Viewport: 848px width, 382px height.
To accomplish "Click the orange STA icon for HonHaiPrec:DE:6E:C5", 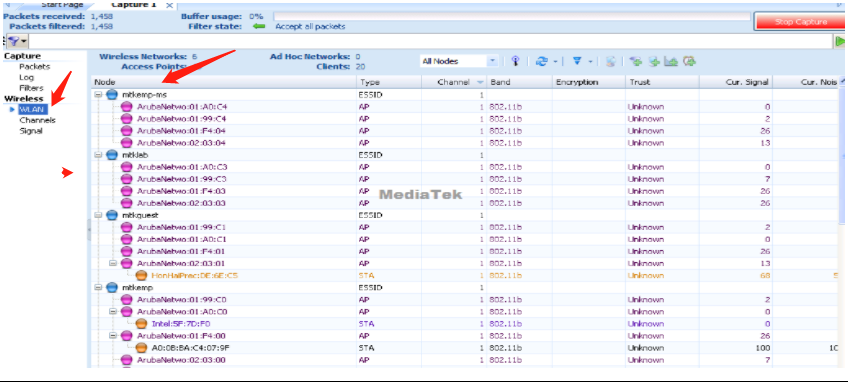I will (141, 275).
